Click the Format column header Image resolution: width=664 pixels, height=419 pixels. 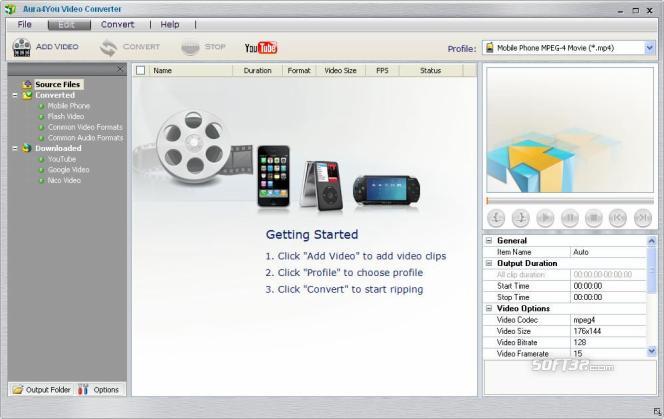(299, 70)
